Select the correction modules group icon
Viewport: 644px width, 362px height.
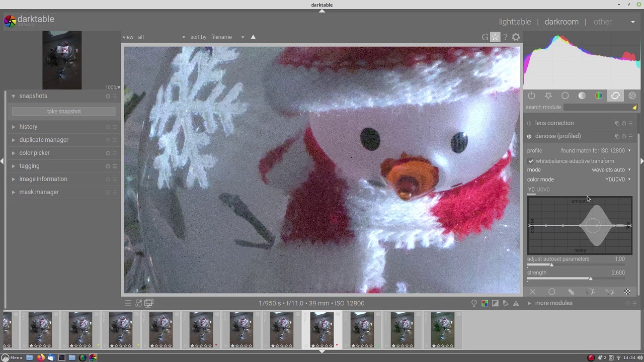point(615,96)
